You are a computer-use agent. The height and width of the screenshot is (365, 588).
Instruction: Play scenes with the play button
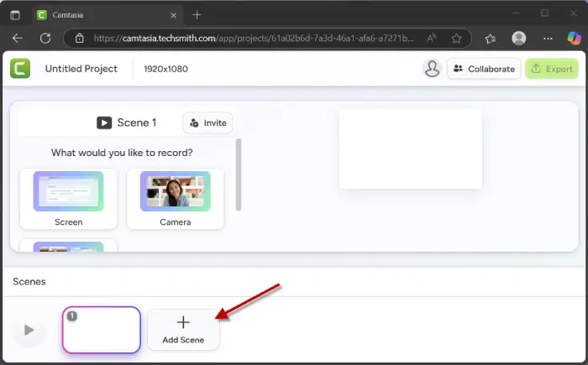[29, 330]
